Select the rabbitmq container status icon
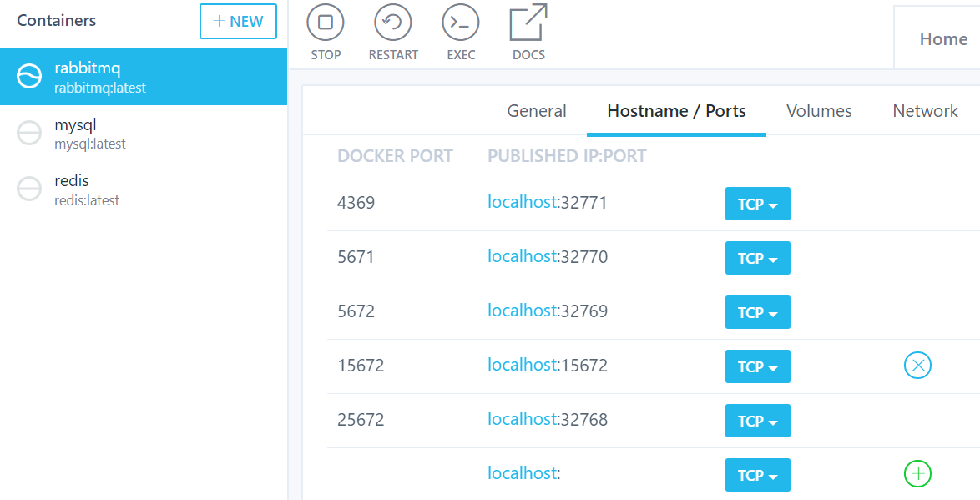980x500 pixels. [x=28, y=76]
